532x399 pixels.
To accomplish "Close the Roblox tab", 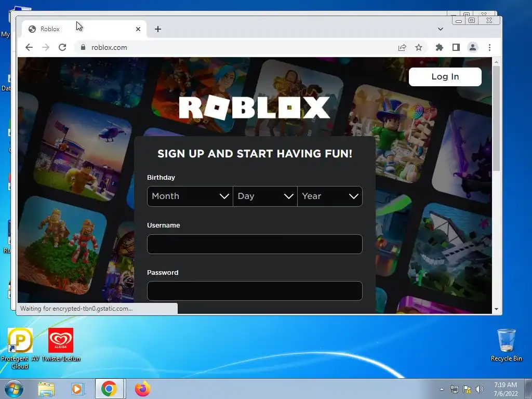I will [x=138, y=29].
